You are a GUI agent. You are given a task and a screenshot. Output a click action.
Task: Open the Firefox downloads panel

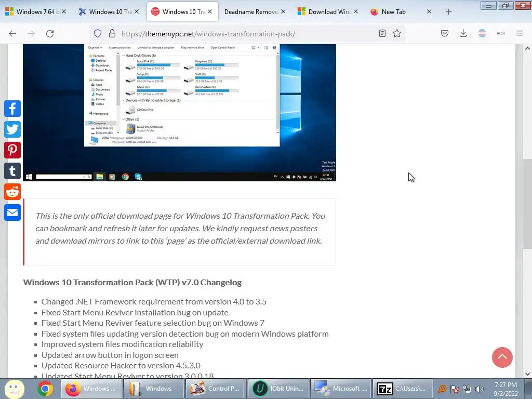pos(463,33)
